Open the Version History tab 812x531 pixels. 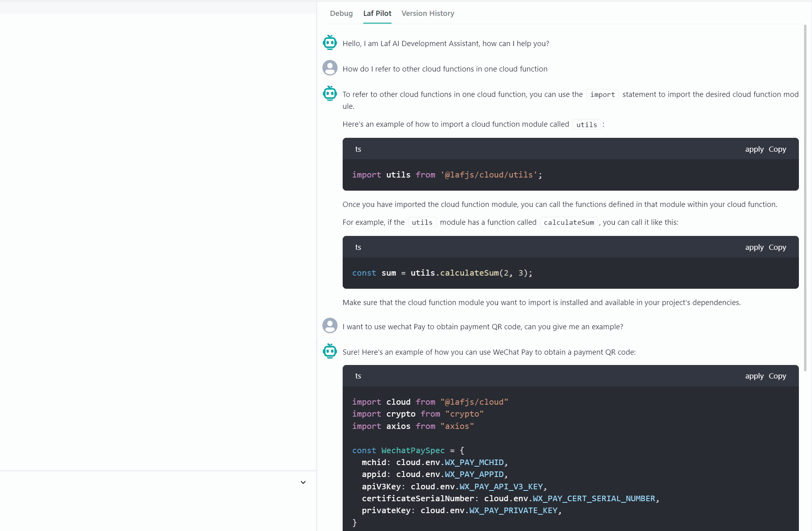point(428,13)
